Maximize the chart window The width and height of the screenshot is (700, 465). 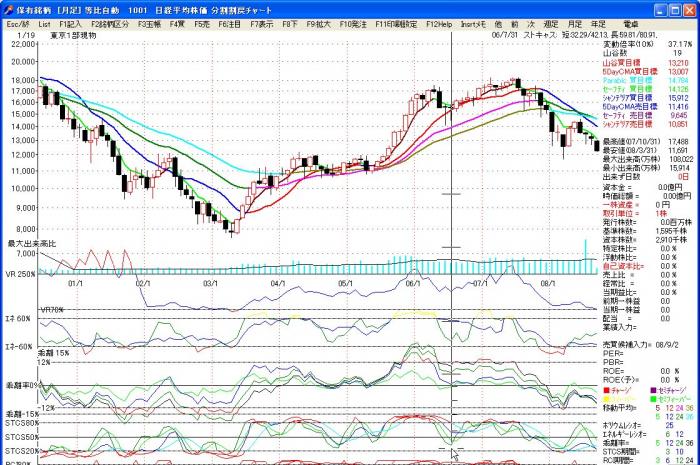675,10
